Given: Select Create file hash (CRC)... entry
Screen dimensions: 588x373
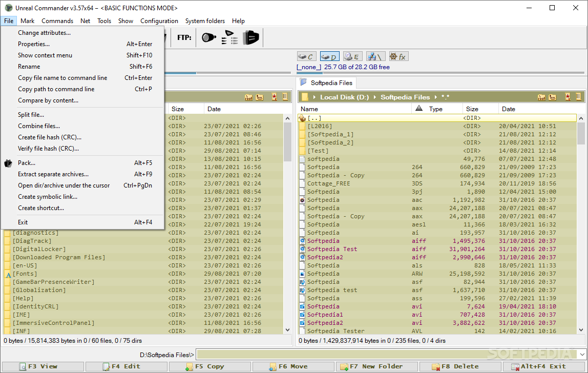Looking at the screenshot, I should click(82, 137).
